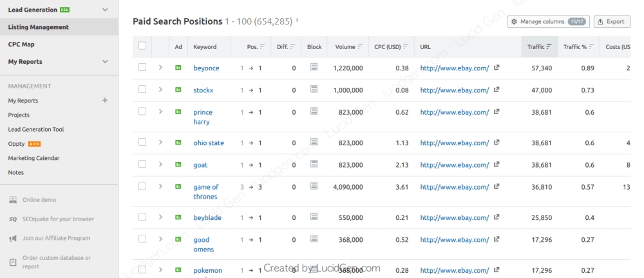
Task: Click the sort icon on Volume column
Action: coord(360,46)
